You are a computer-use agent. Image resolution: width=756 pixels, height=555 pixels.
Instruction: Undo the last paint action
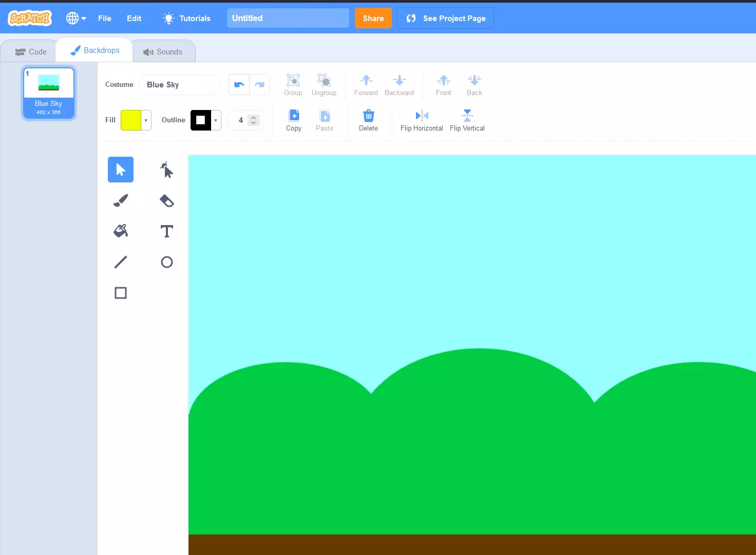[x=238, y=84]
